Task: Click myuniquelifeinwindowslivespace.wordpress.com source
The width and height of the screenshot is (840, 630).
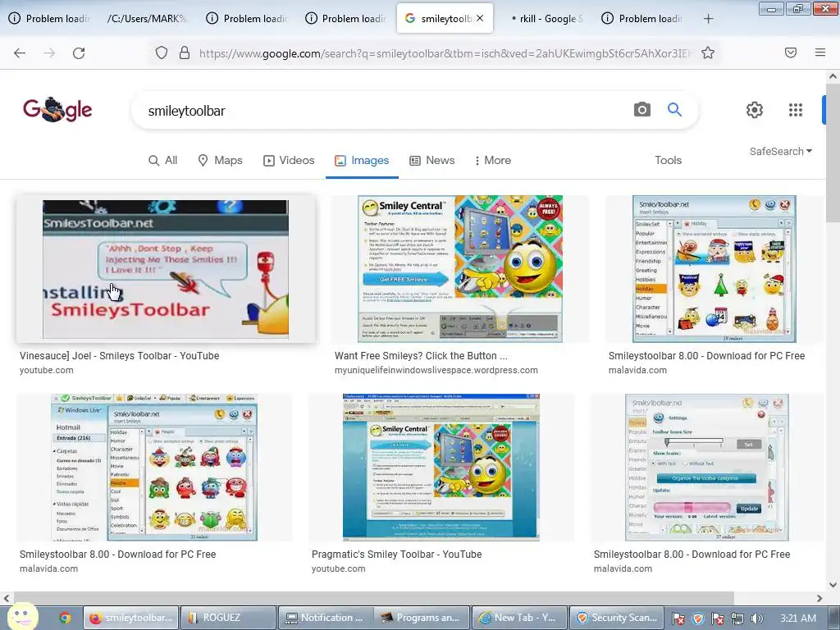Action: tap(436, 370)
